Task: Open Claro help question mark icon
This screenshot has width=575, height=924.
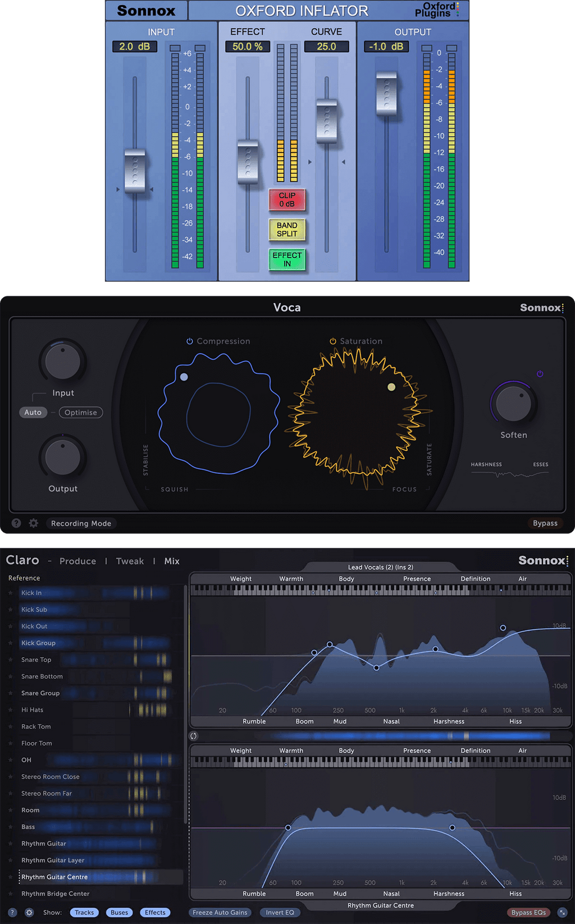Action: (x=12, y=913)
